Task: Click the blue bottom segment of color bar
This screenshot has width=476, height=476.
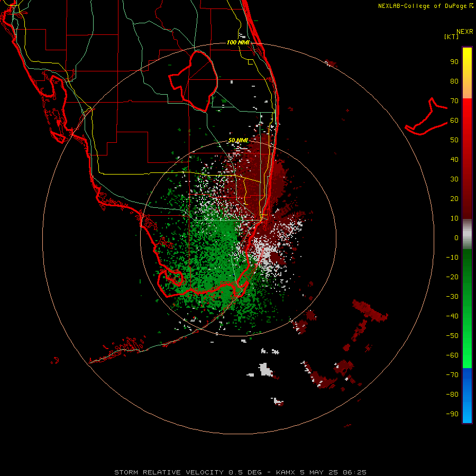Action: point(467,396)
